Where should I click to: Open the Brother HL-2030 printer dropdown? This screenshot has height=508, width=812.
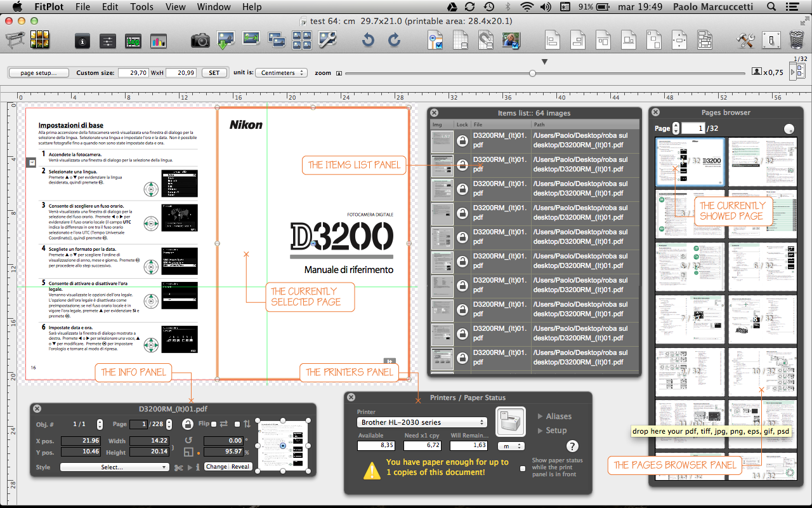coord(422,422)
